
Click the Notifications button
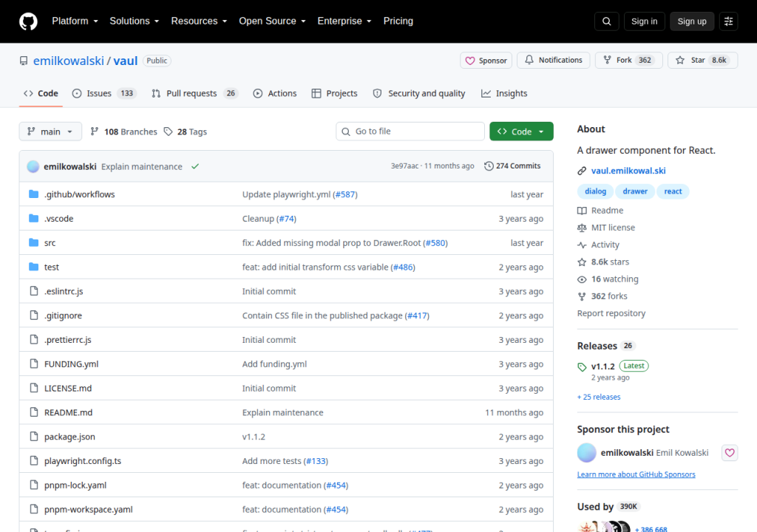click(x=553, y=60)
